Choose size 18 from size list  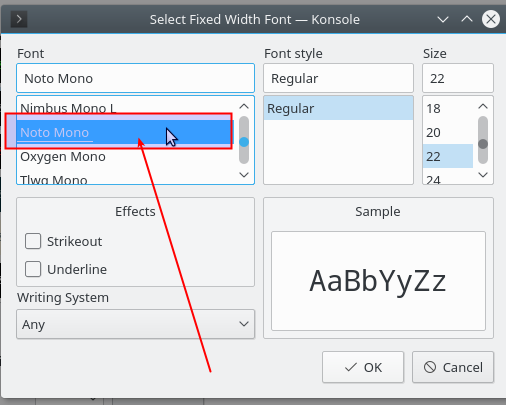point(448,108)
